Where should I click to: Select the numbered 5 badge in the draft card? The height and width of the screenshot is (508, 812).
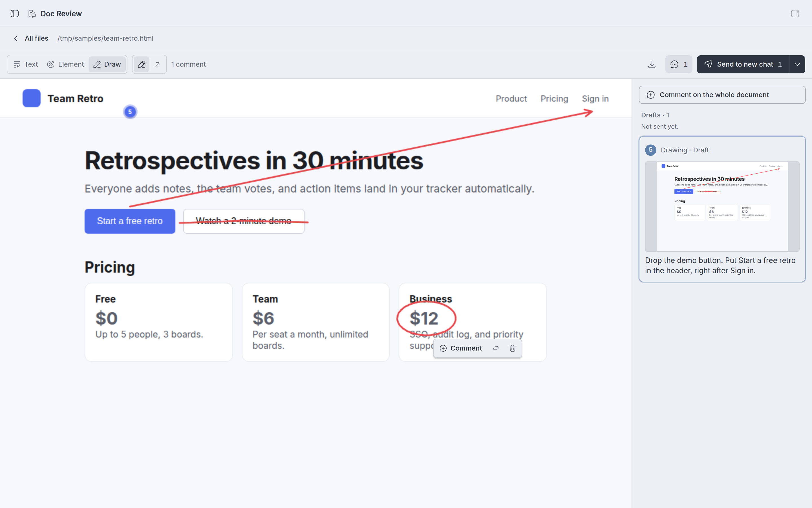651,150
